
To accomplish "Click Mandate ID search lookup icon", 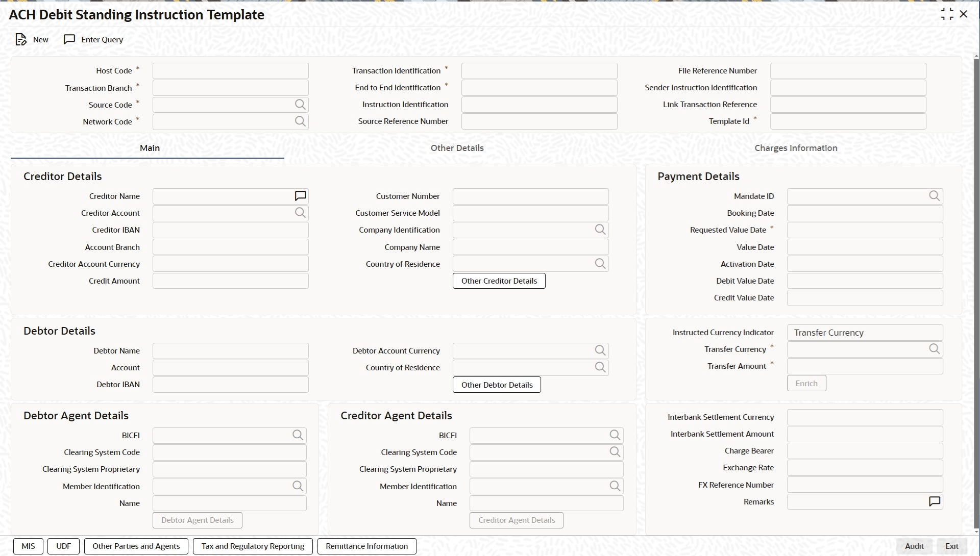I will tap(934, 196).
